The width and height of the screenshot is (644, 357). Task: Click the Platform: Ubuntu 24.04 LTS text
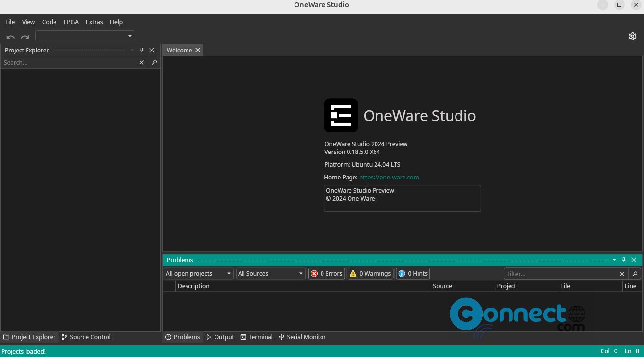pos(362,164)
